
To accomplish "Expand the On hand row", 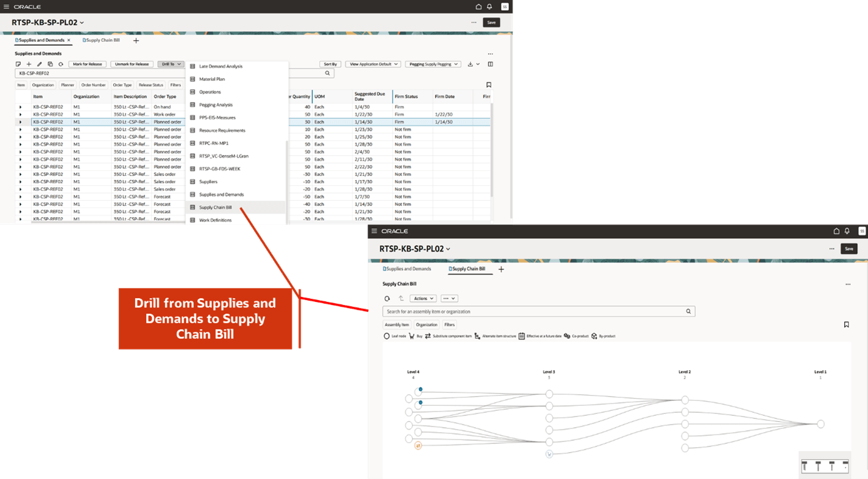I will click(20, 107).
